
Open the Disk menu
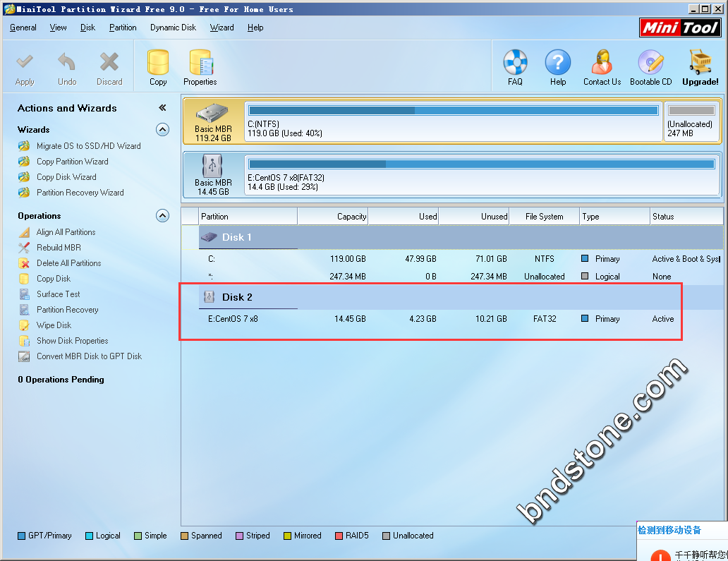pyautogui.click(x=87, y=28)
